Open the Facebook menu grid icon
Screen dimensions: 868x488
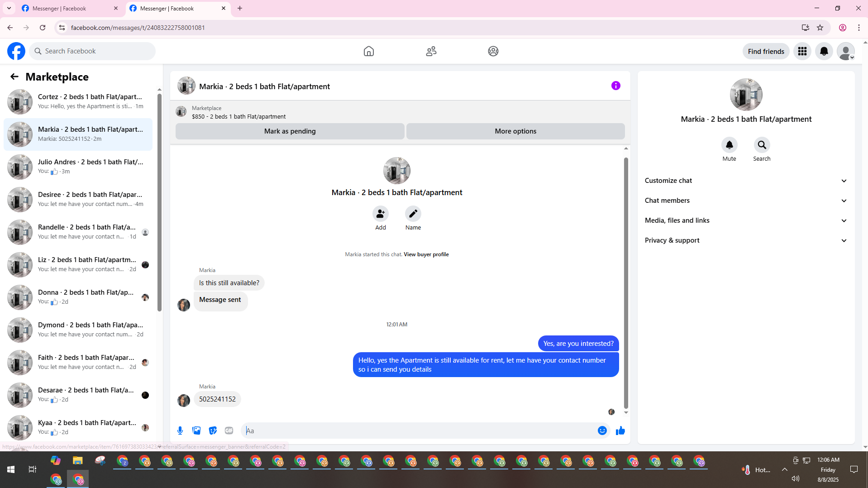[x=802, y=51]
